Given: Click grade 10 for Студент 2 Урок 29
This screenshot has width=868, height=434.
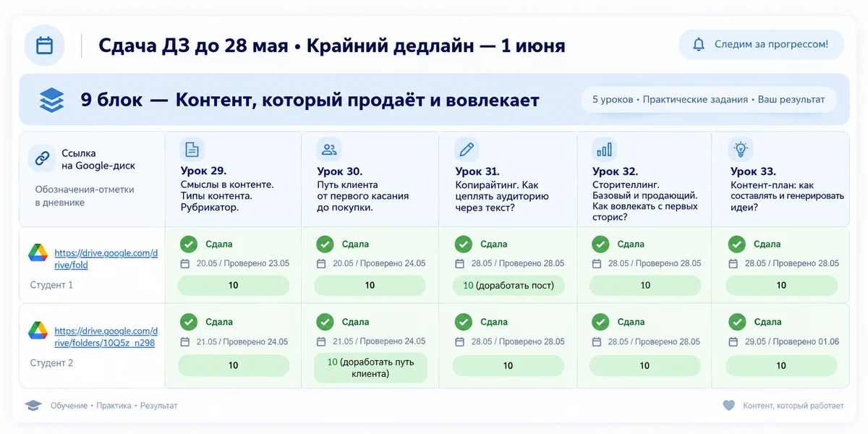Looking at the screenshot, I should 233,365.
